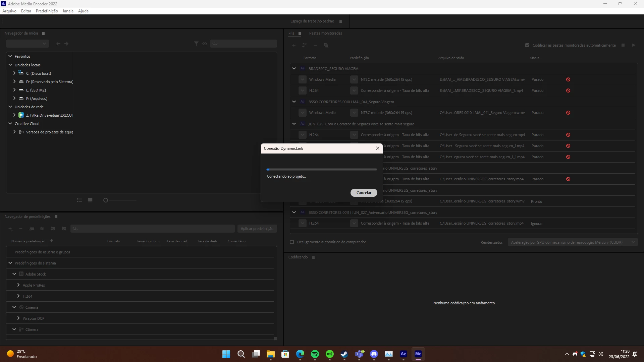The height and width of the screenshot is (362, 644).
Task: Click the add source plus icon in Fila
Action: (x=294, y=45)
